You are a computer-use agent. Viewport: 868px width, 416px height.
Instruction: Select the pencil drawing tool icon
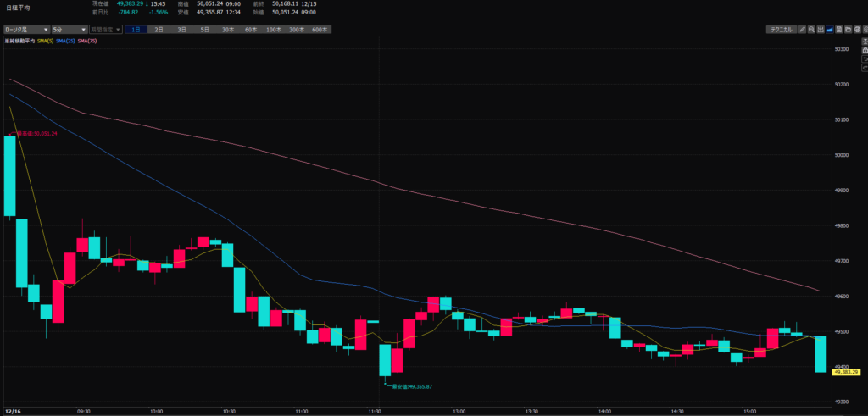(801, 30)
